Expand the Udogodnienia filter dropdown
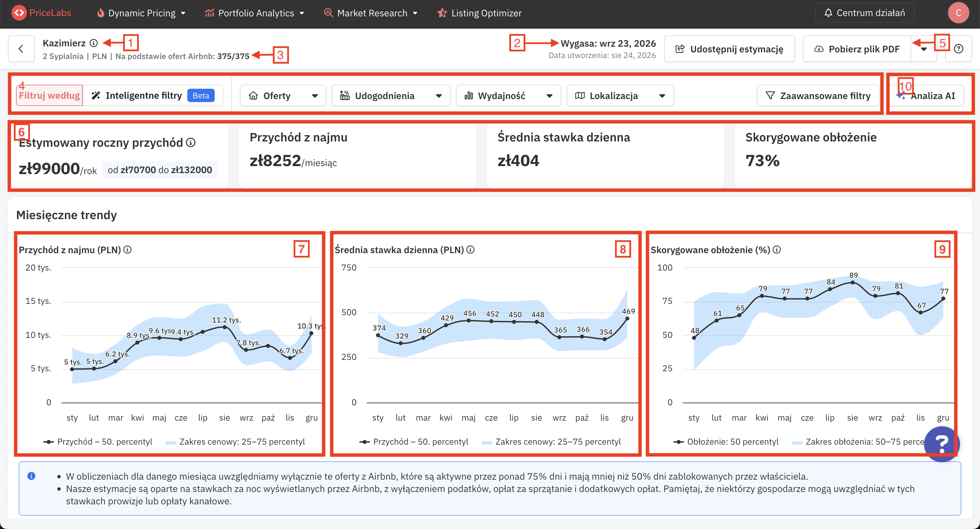 tap(391, 95)
